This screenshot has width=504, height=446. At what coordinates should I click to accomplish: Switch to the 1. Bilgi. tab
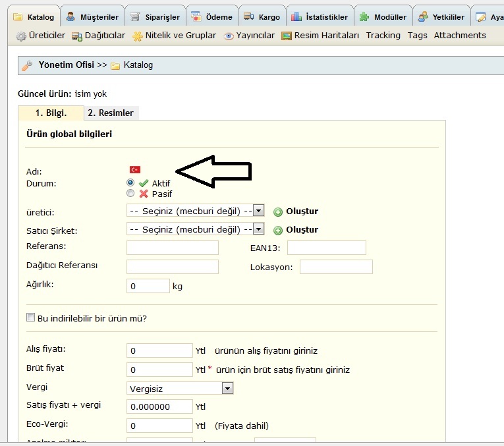[x=51, y=113]
